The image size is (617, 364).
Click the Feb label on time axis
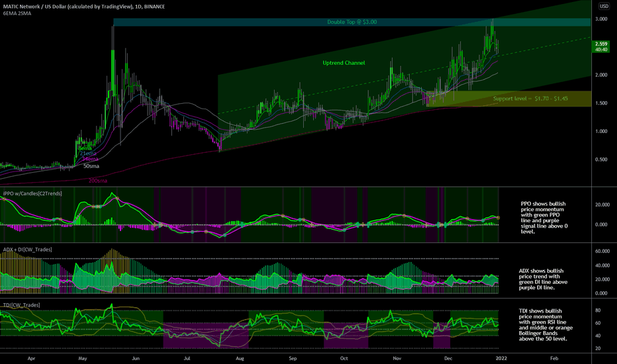point(554,359)
